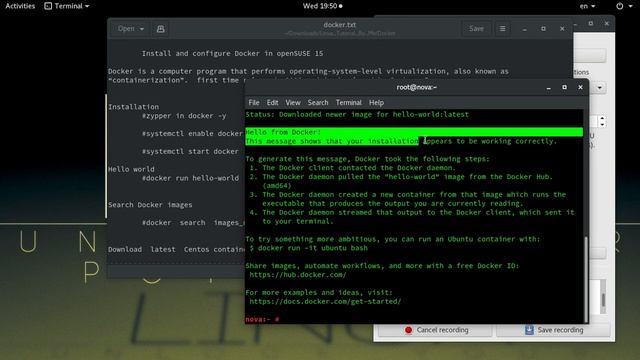The image size is (640, 360).
Task: Open the Wed 19:50 clock menu
Action: [x=322, y=6]
